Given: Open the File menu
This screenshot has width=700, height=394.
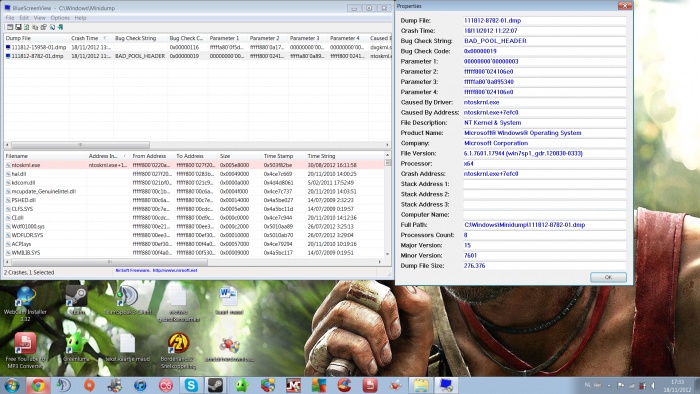Looking at the screenshot, I should pyautogui.click(x=10, y=18).
